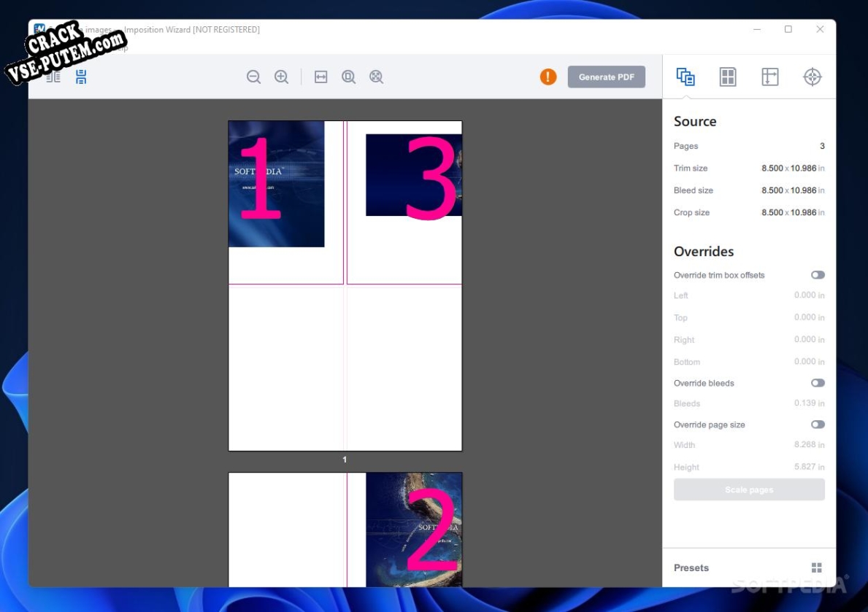Viewport: 868px width, 612px height.
Task: Open the sheet layout grid tab
Action: 727,77
